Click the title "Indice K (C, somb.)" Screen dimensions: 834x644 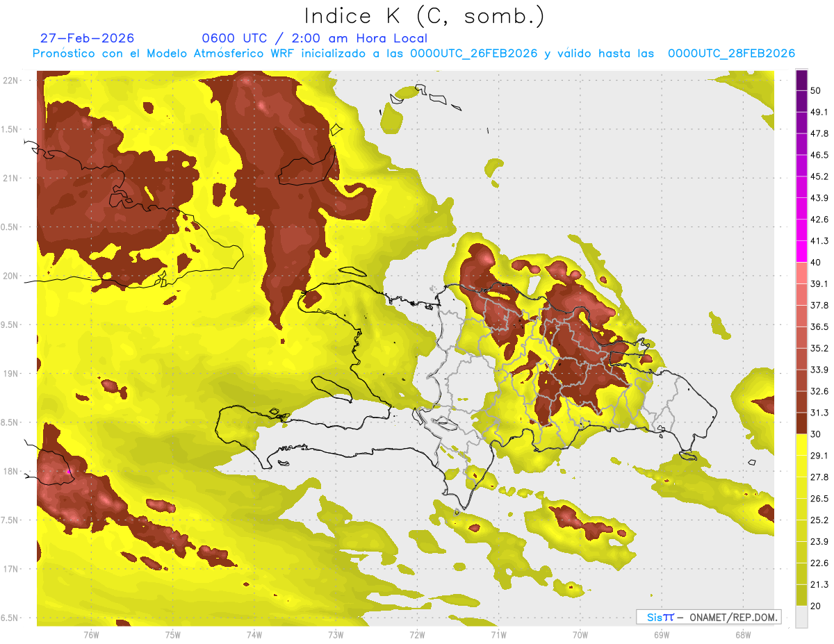[x=425, y=16]
